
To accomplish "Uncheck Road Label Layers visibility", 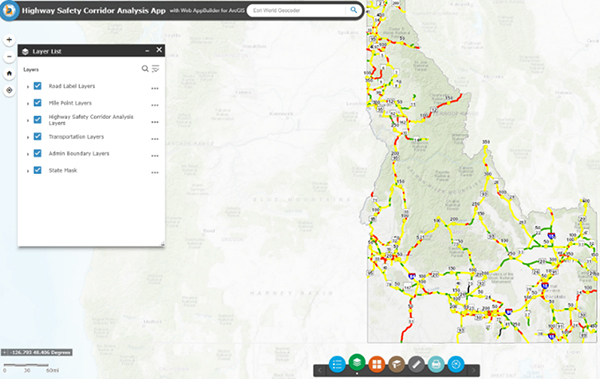I will [x=38, y=86].
